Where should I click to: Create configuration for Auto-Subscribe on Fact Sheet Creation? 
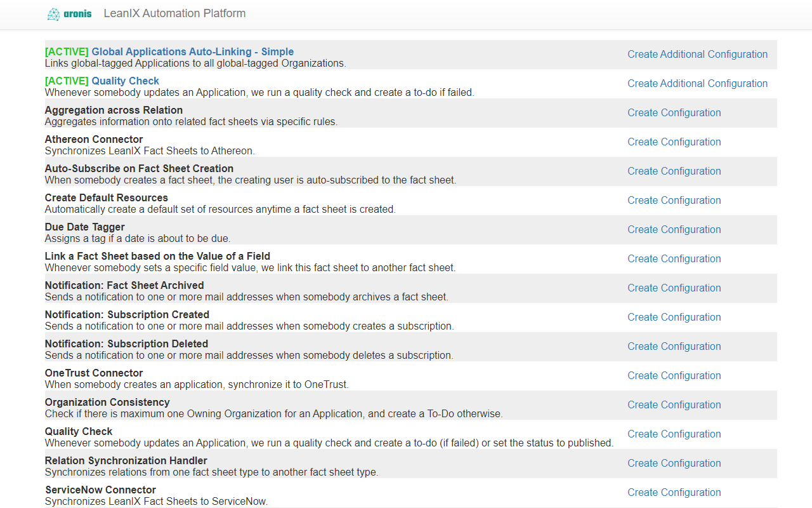[x=674, y=171]
